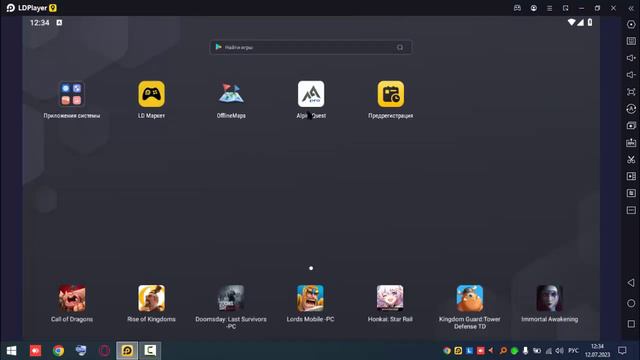The image size is (640, 360).
Task: Take screenshot with scissors icon
Action: pyautogui.click(x=631, y=159)
